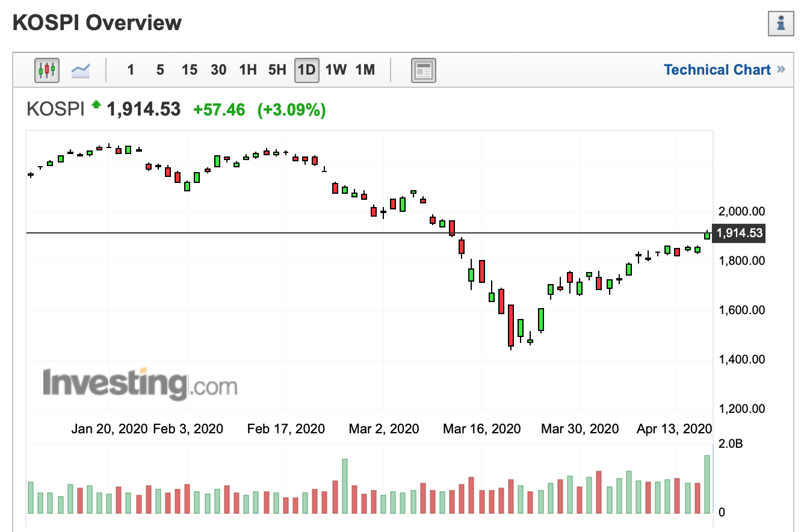Click the 1,200.00 axis label
This screenshot has width=804, height=532.
741,409
